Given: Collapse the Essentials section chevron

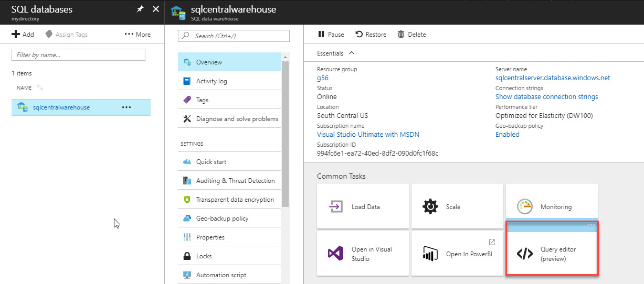Looking at the screenshot, I should click(x=352, y=53).
